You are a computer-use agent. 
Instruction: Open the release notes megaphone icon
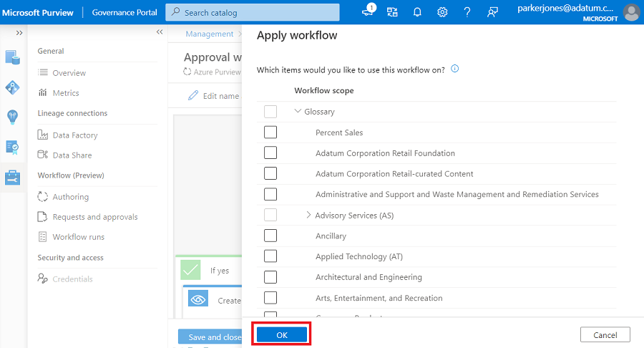368,11
